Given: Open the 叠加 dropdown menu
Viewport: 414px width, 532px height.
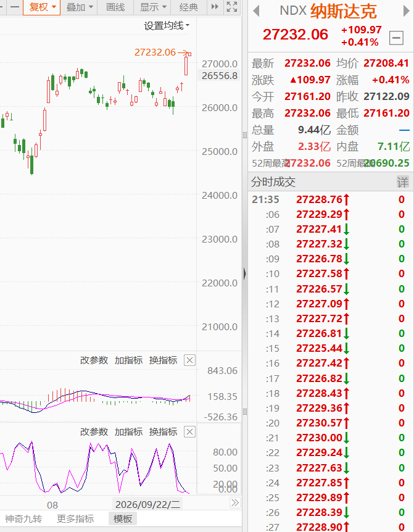Looking at the screenshot, I should tap(79, 7).
